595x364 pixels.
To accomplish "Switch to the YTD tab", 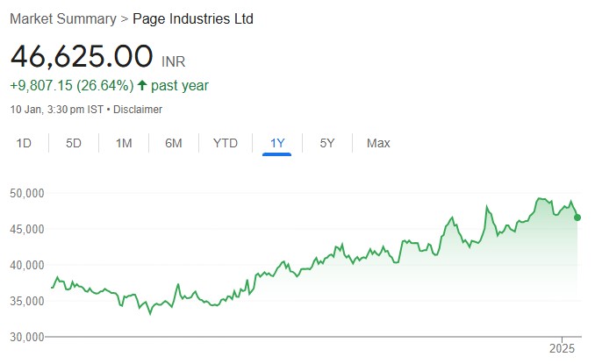I will (x=226, y=143).
